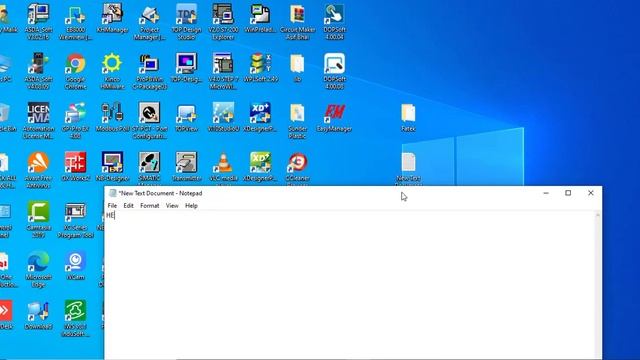
Task: Minimize the Notepad window
Action: 546,193
